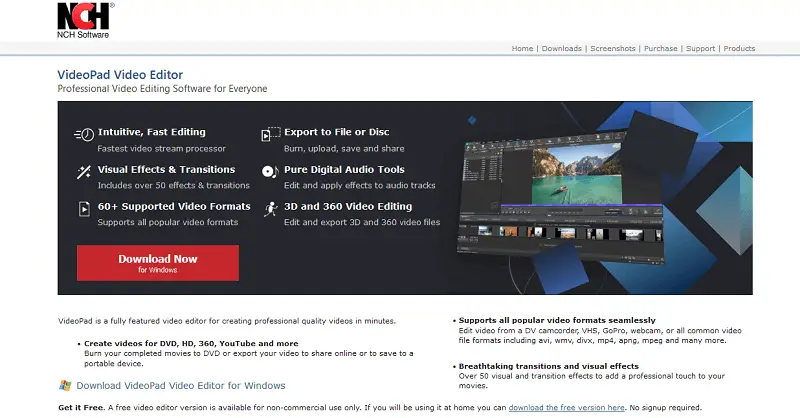Click the stopwatch icon beside Intuitive, Fast Editing
The height and width of the screenshot is (418, 800).
[84, 135]
